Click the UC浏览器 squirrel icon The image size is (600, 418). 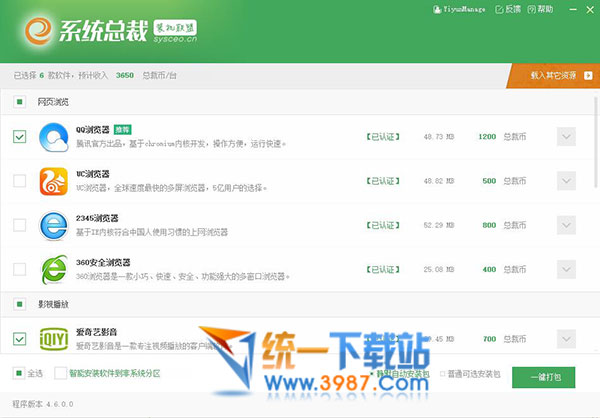point(54,181)
